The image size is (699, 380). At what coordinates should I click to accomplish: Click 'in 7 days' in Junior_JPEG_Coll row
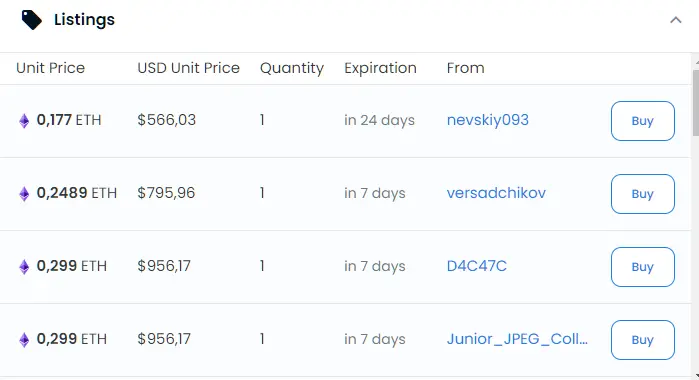point(375,340)
